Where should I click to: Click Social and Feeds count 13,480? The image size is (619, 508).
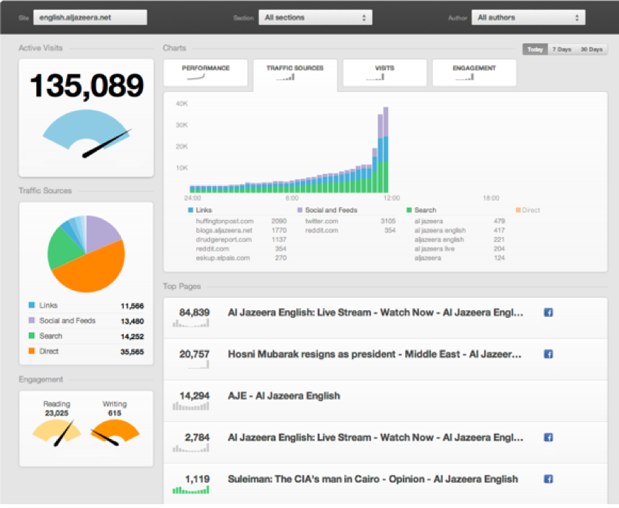[132, 321]
